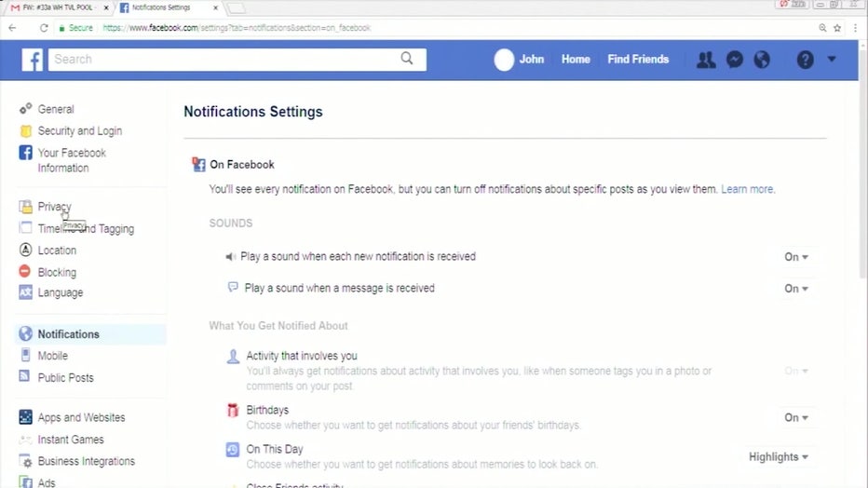Click the Learn more link
This screenshot has height=488, width=868.
coord(747,189)
